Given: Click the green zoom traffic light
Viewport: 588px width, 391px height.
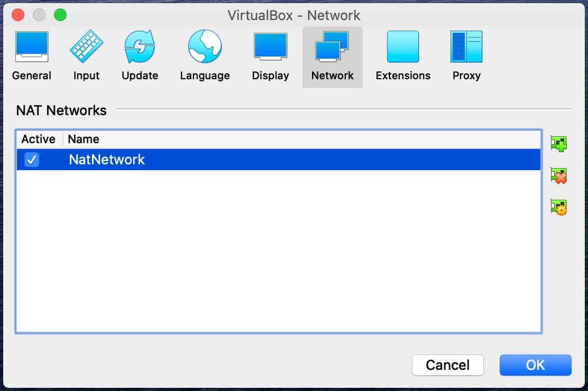Looking at the screenshot, I should pos(60,15).
